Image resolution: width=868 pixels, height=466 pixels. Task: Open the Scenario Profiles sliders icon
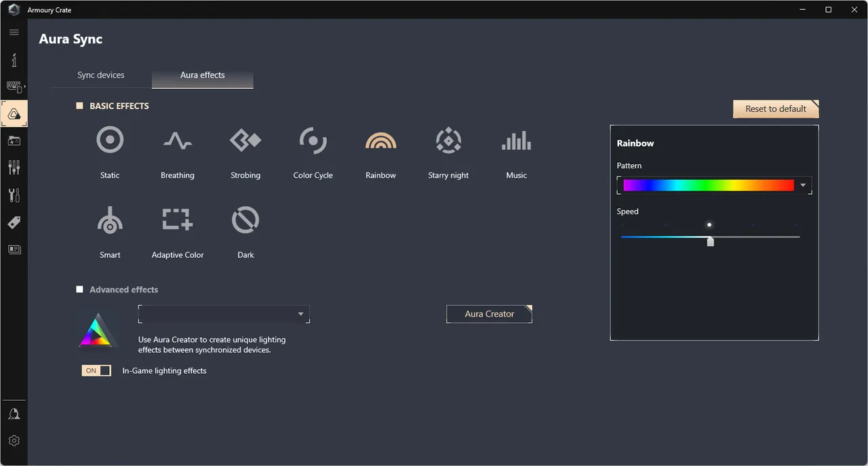(x=14, y=168)
